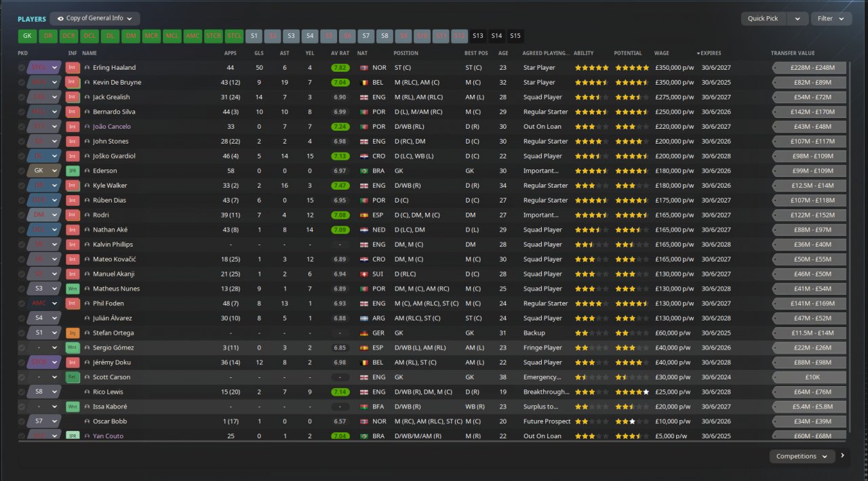Viewport: 868px width, 481px height.
Task: Click Rico Lewis's Breakthrough playing time cell
Action: [547, 392]
